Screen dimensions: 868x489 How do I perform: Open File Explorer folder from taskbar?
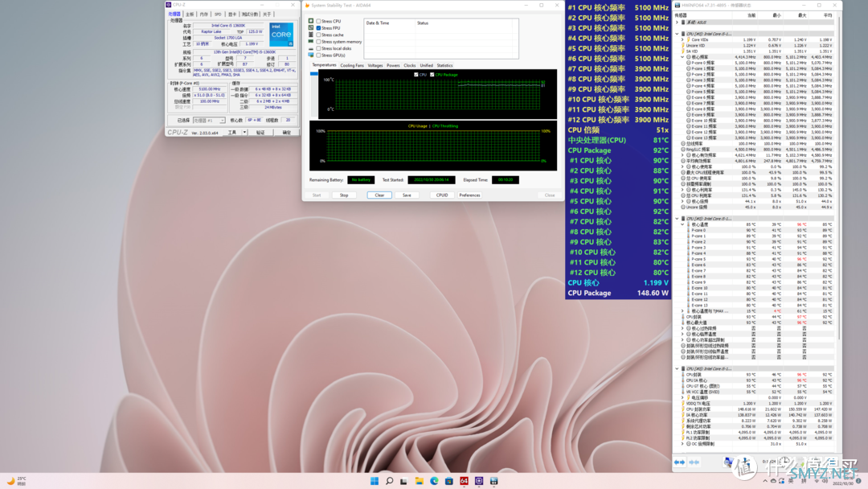419,481
